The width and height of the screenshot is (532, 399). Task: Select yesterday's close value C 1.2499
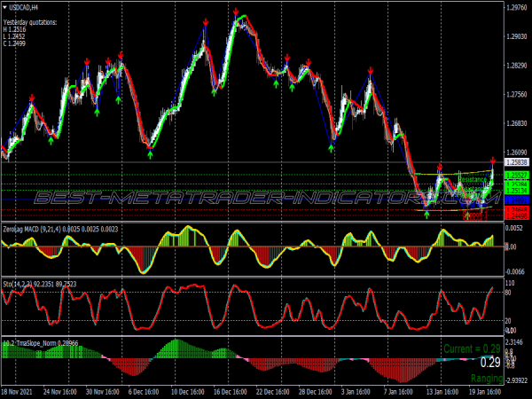point(14,43)
